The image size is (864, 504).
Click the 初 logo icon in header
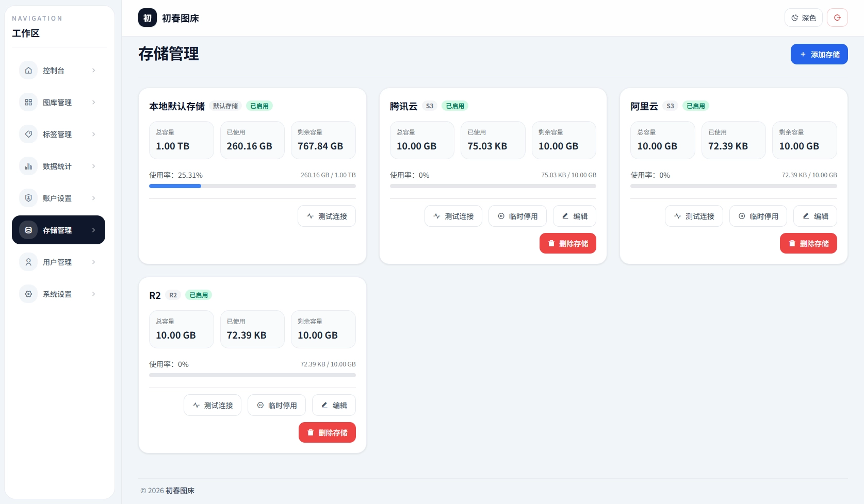[148, 18]
